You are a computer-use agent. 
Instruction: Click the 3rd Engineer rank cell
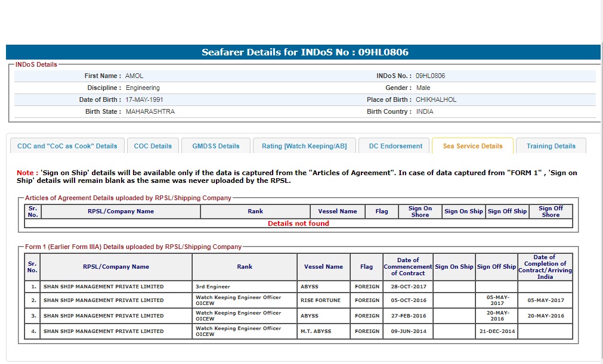click(213, 287)
